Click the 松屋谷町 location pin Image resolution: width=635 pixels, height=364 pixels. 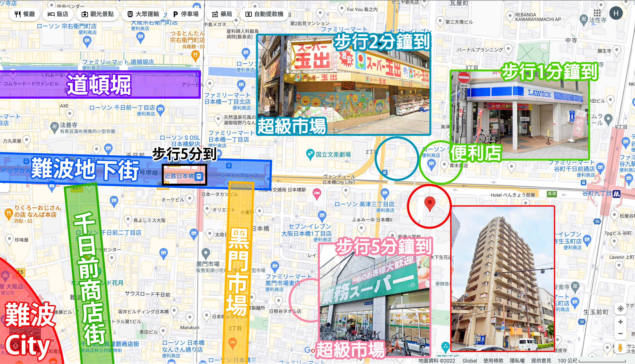click(x=614, y=216)
